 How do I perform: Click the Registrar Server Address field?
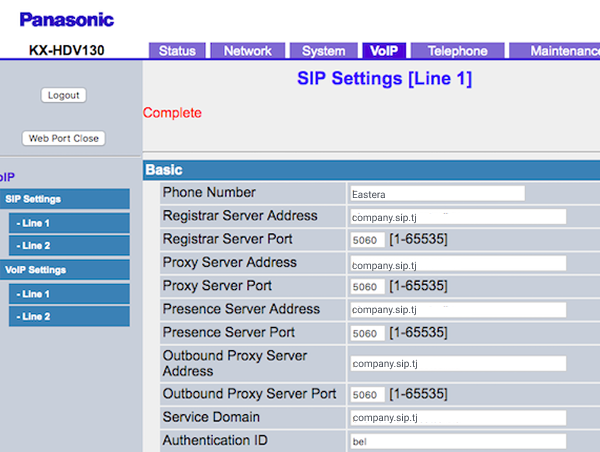(457, 217)
